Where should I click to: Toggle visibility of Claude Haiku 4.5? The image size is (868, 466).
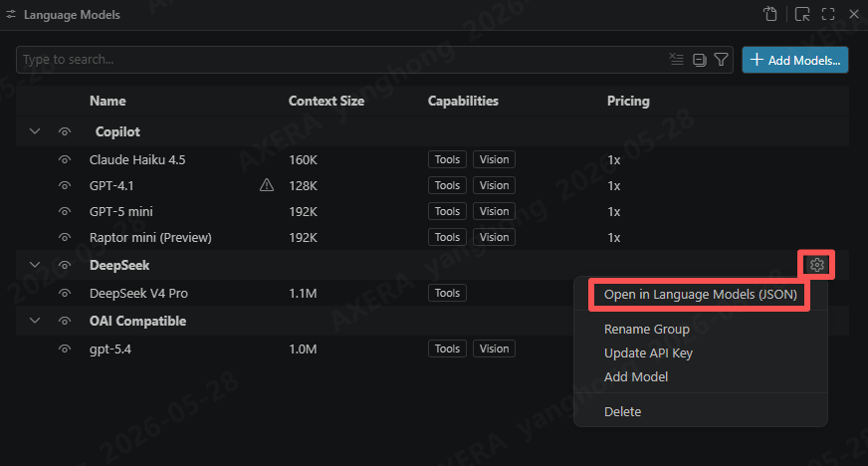[x=65, y=160]
